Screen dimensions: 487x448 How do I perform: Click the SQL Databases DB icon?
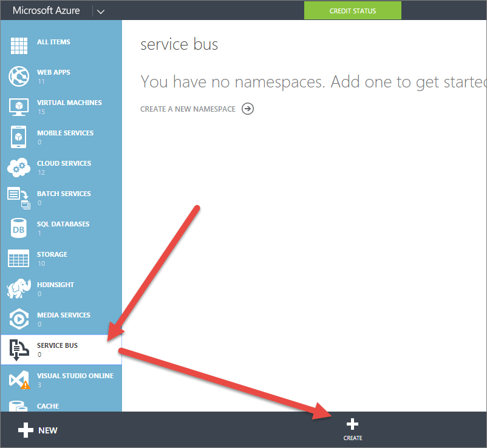coord(19,228)
